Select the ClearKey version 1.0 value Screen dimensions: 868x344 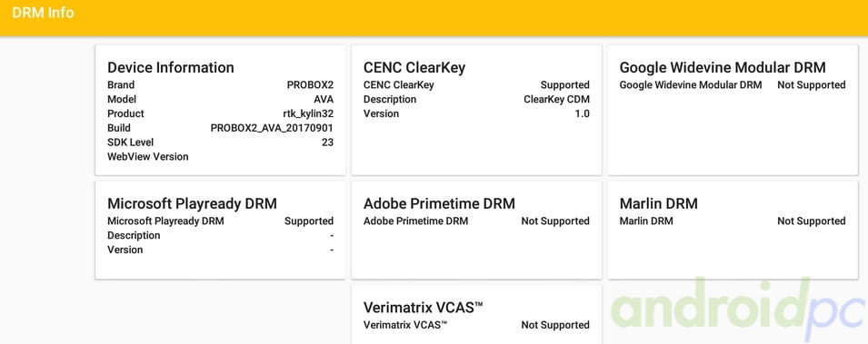(x=582, y=113)
